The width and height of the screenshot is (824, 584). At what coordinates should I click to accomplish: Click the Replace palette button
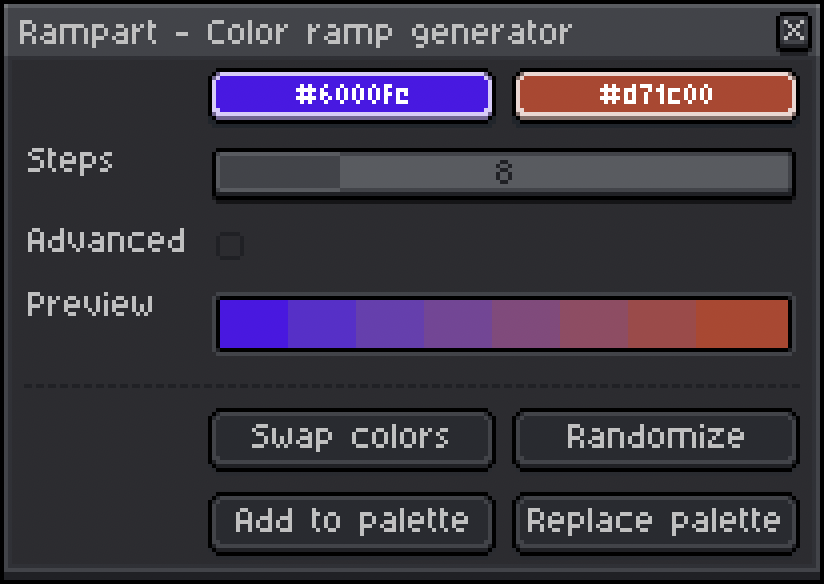(656, 522)
